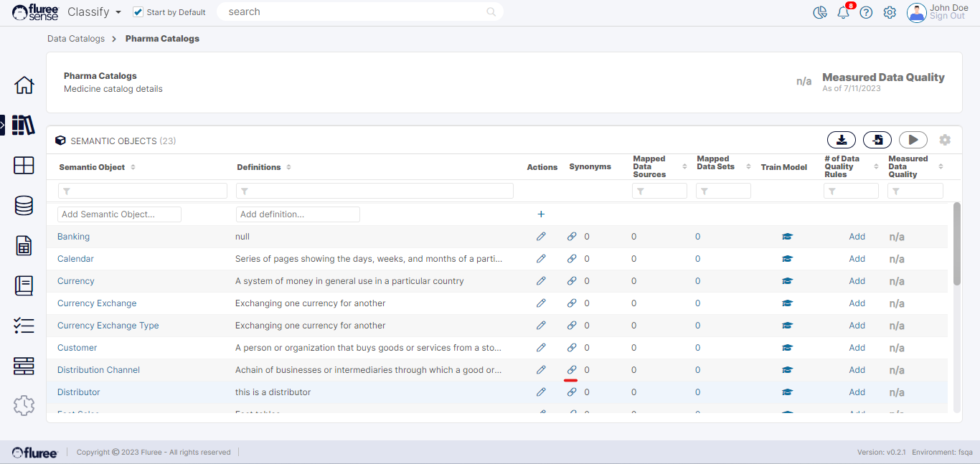Open the Home icon in sidebar
Viewport: 980px width, 464px height.
click(24, 85)
